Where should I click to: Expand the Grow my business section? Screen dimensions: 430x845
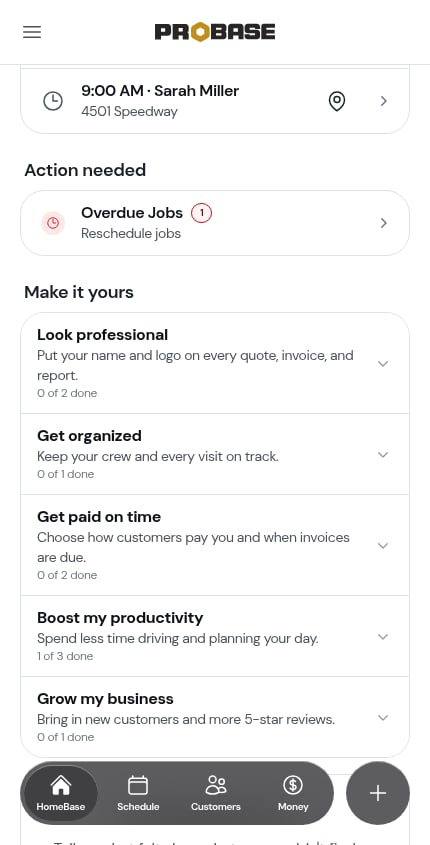tap(215, 717)
